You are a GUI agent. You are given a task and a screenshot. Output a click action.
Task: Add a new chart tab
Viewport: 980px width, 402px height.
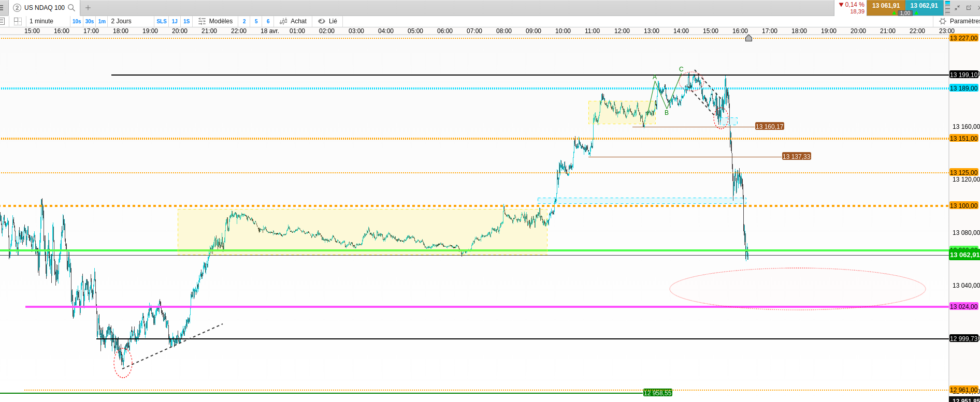[x=88, y=8]
